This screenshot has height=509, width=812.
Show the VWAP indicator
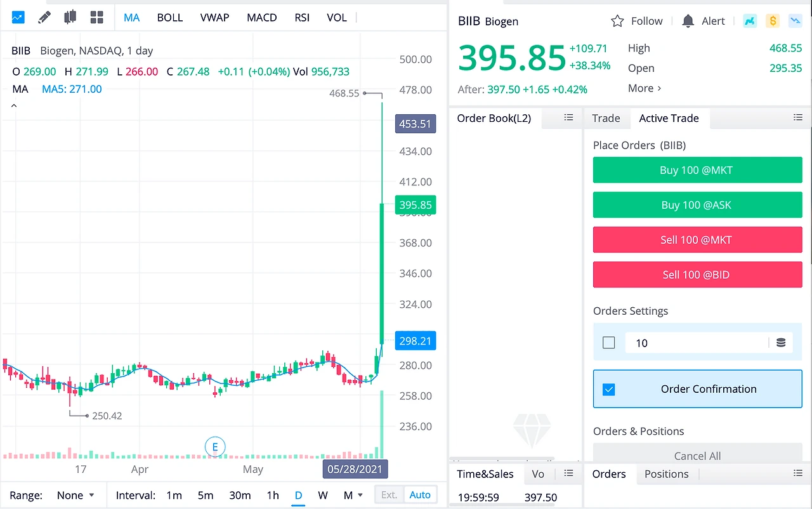point(214,17)
